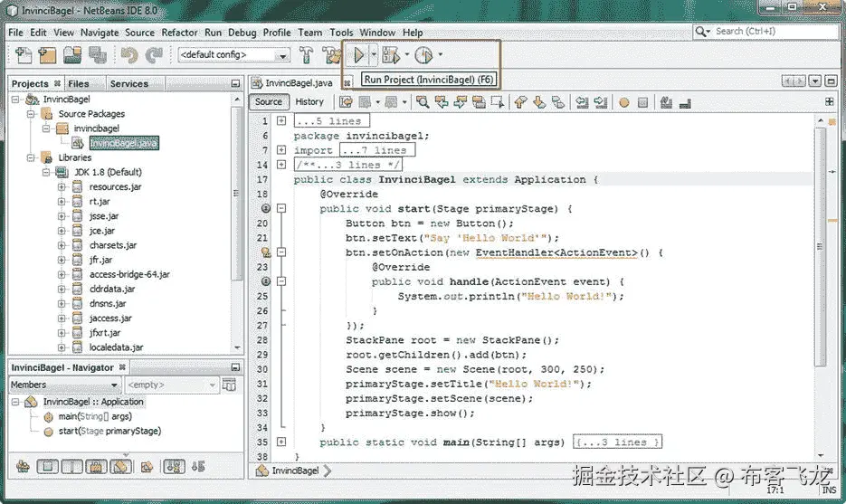846x504 pixels.
Task: Click the Clean and Build Project icon
Action: (x=331, y=55)
